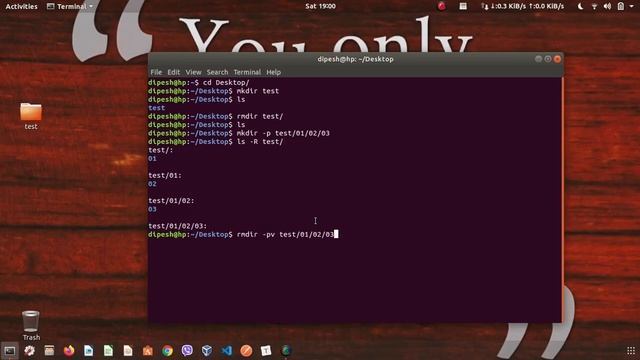
Task: Click the 'mkdir test' command text
Action: click(x=258, y=91)
